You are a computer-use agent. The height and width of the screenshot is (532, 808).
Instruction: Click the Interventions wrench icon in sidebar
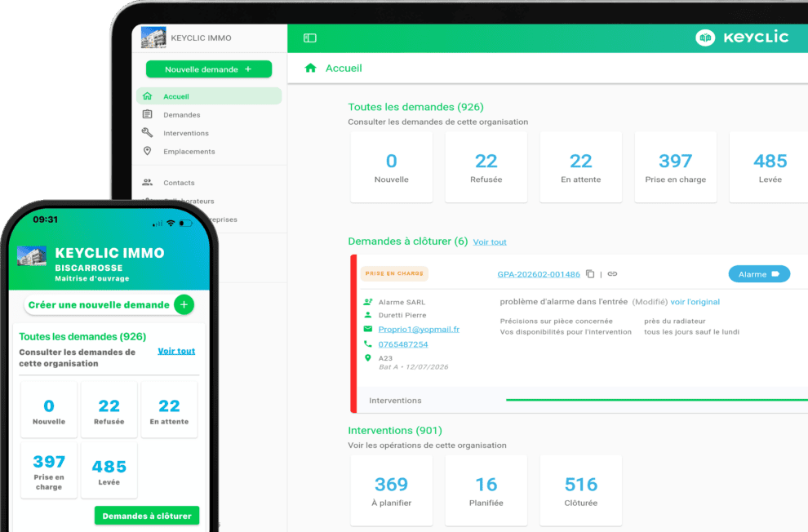click(x=148, y=133)
